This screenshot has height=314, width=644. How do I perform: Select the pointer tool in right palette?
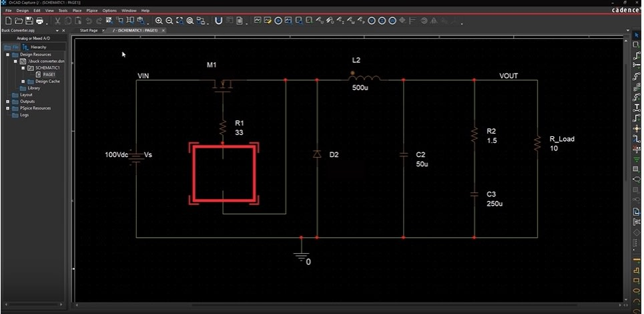tap(637, 35)
